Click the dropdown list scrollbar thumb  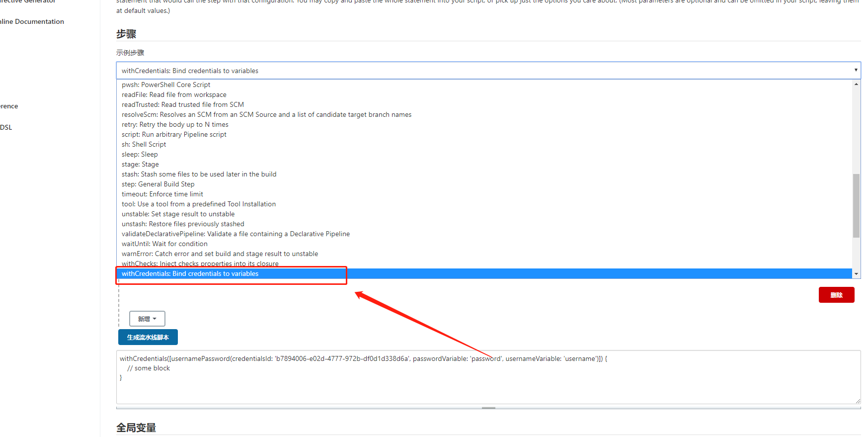tap(856, 205)
